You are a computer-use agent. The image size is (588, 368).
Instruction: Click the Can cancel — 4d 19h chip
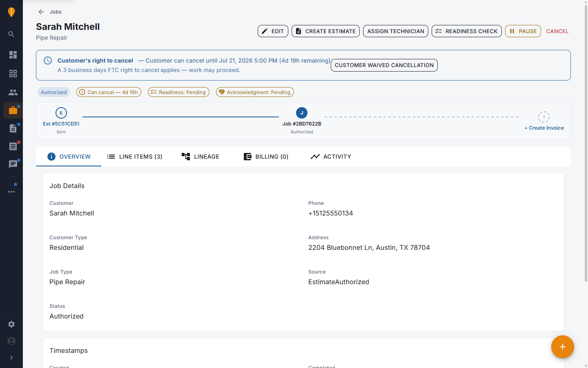tap(109, 92)
